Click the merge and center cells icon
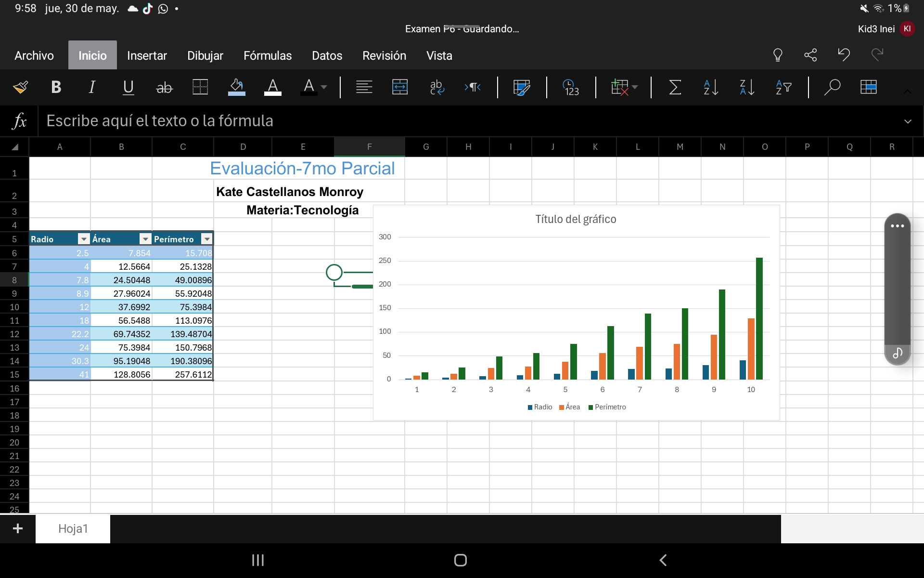 [x=400, y=87]
